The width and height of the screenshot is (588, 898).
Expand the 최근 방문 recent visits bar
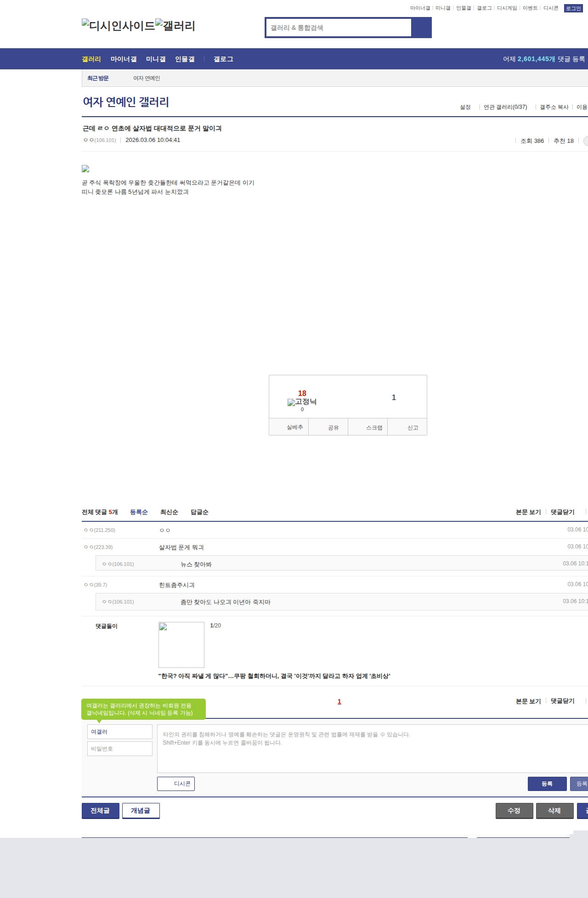pos(98,78)
